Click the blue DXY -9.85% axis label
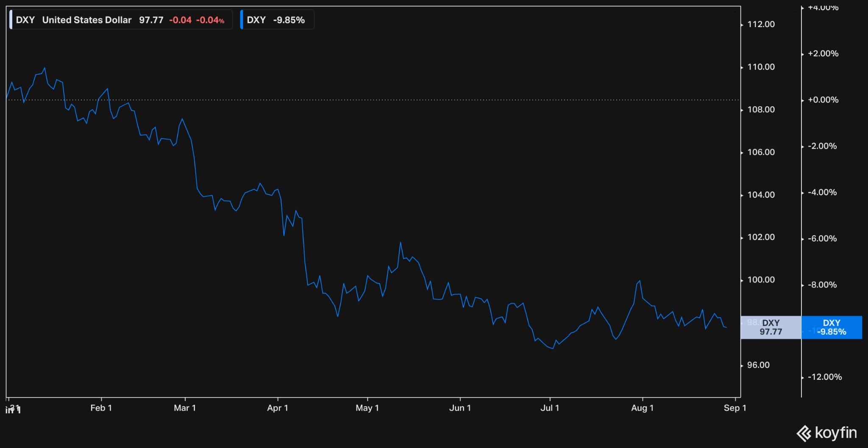The height and width of the screenshot is (448, 868). click(832, 327)
